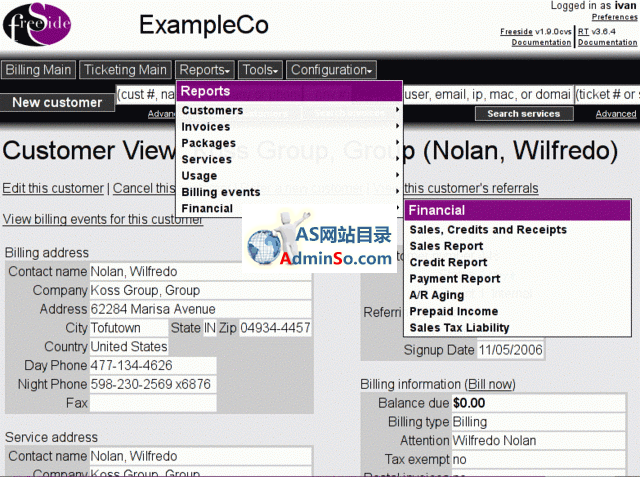View billing events for this customer
Screen dimensions: 640x477
103,219
